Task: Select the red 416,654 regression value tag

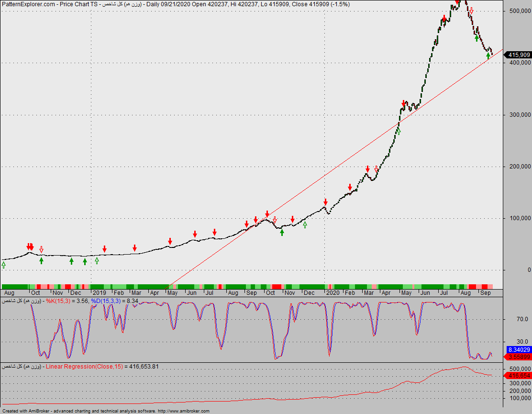Action: point(518,375)
